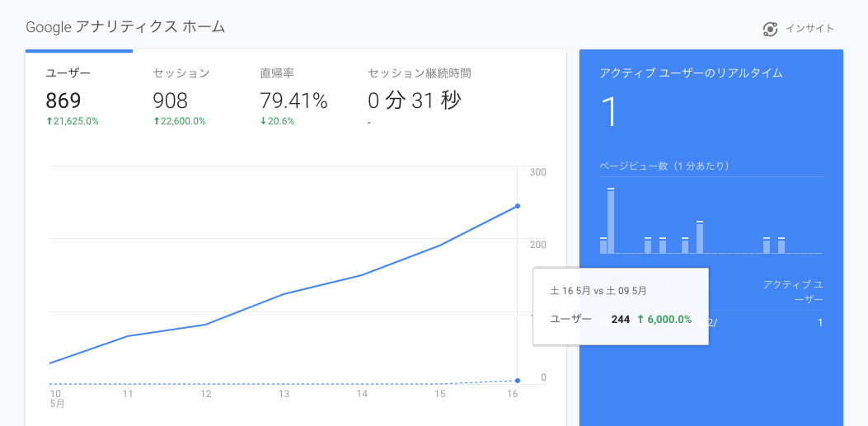Click the 22,600.0% sessions change indicator
Viewport: 868px width, 426px height.
(x=180, y=121)
